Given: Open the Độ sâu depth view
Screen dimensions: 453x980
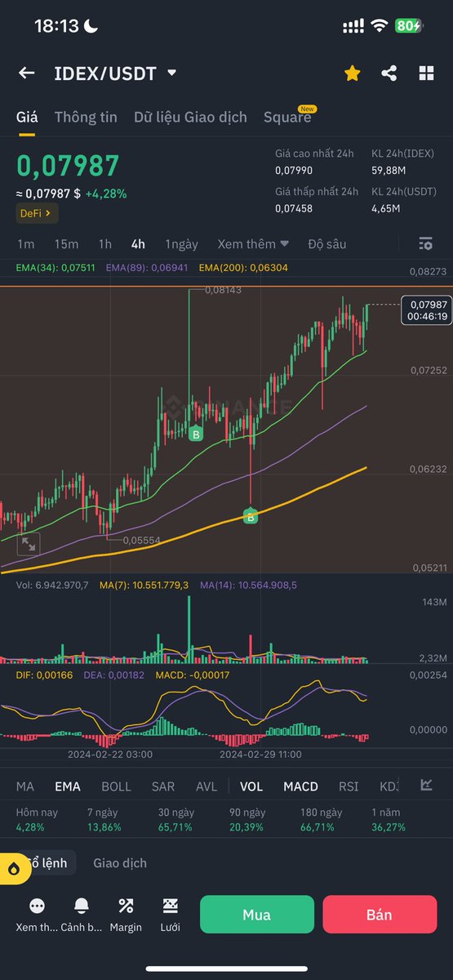Looking at the screenshot, I should pos(326,243).
